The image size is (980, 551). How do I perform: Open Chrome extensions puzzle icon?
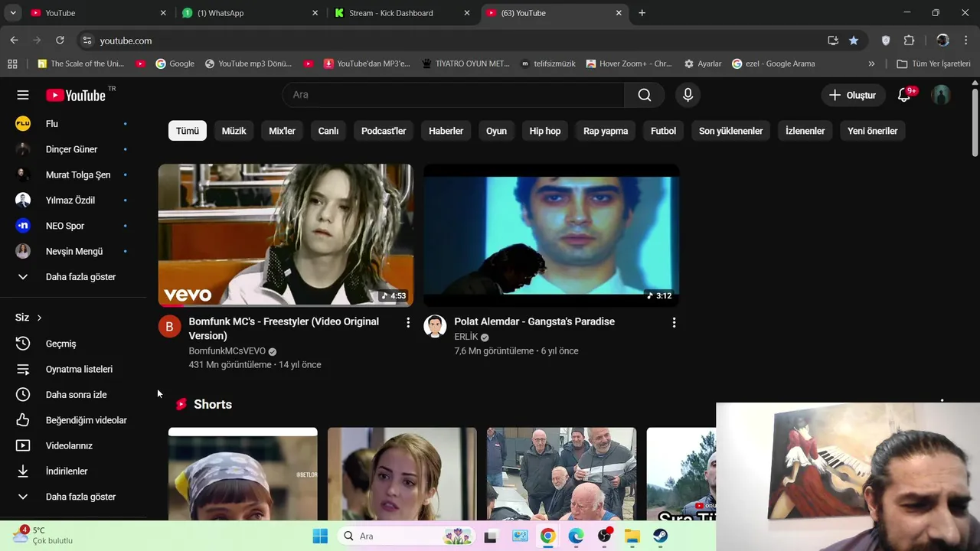pos(909,41)
